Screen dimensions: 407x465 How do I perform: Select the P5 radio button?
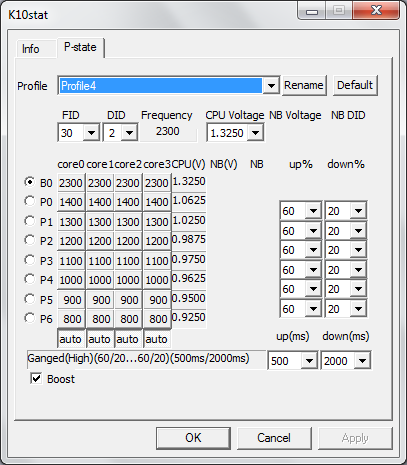point(30,299)
